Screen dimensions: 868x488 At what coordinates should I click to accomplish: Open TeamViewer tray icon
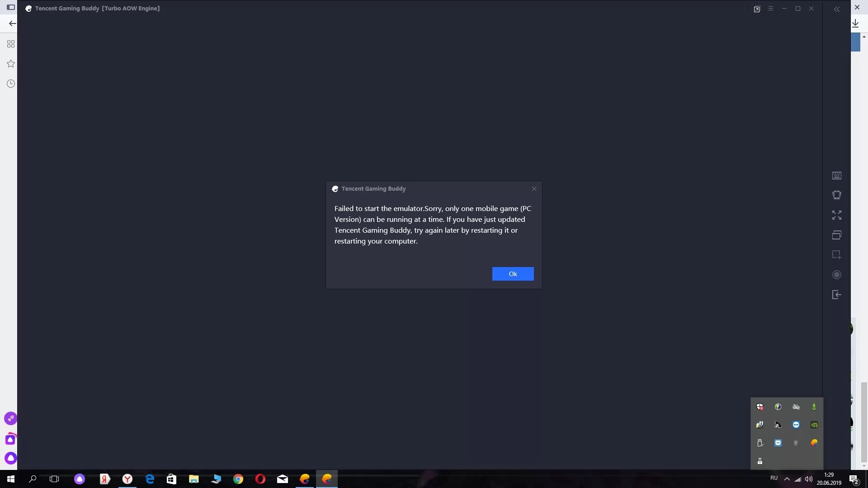(796, 425)
